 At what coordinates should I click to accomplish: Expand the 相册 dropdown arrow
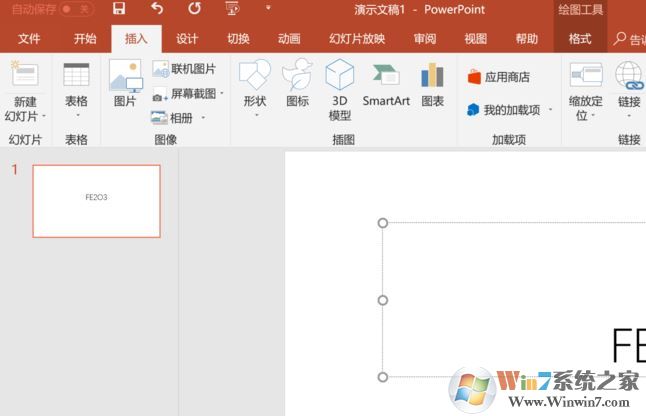tap(203, 118)
